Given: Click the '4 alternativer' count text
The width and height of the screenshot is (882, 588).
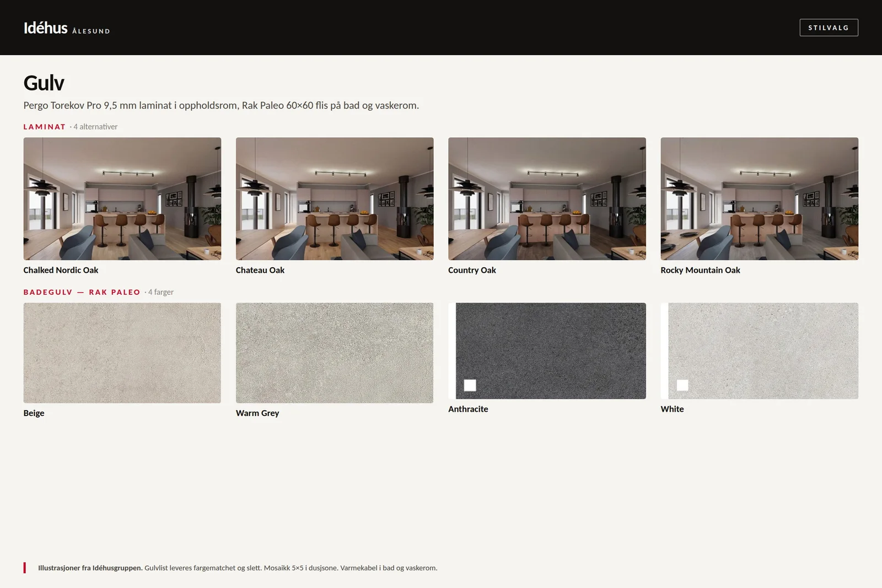Looking at the screenshot, I should pos(95,127).
